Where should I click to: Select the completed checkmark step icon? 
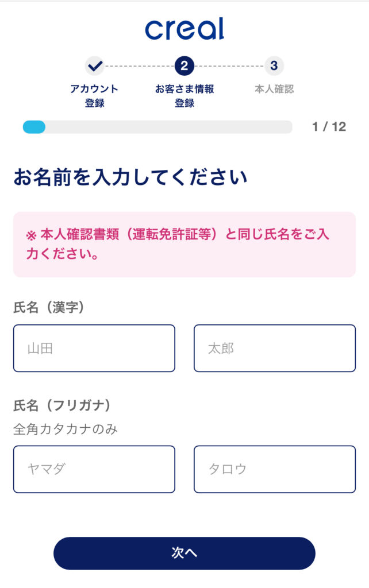pyautogui.click(x=95, y=66)
